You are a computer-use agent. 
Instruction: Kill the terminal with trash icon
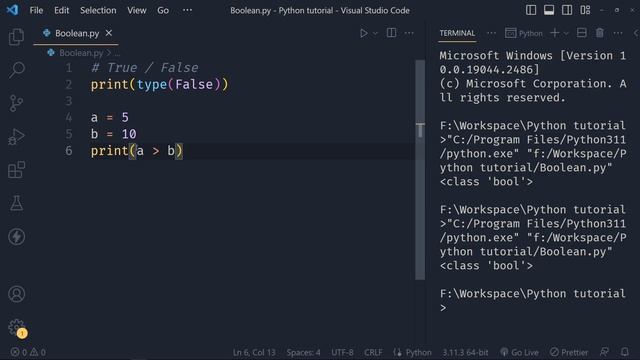(x=600, y=33)
